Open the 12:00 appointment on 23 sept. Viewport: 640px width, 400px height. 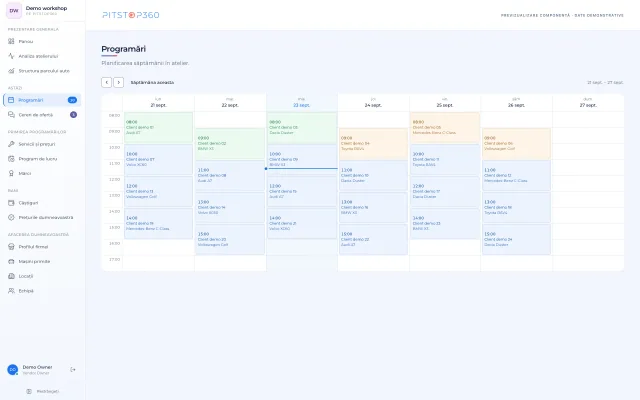pyautogui.click(x=302, y=191)
